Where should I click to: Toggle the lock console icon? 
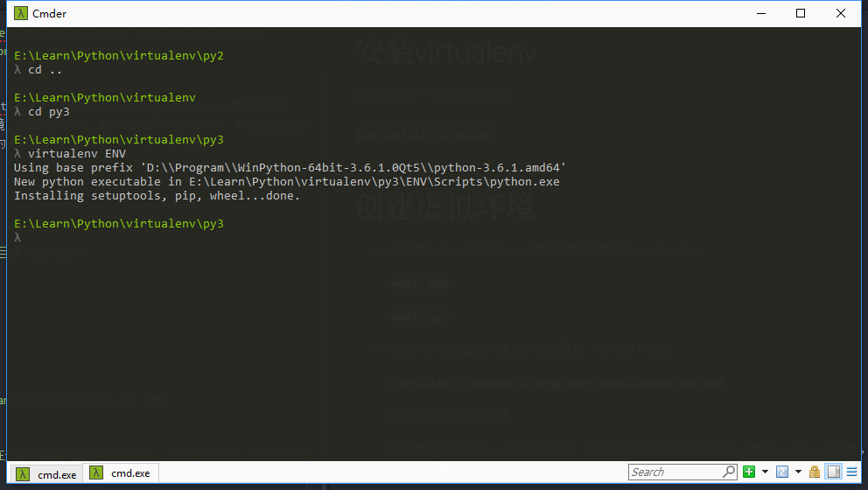[815, 472]
